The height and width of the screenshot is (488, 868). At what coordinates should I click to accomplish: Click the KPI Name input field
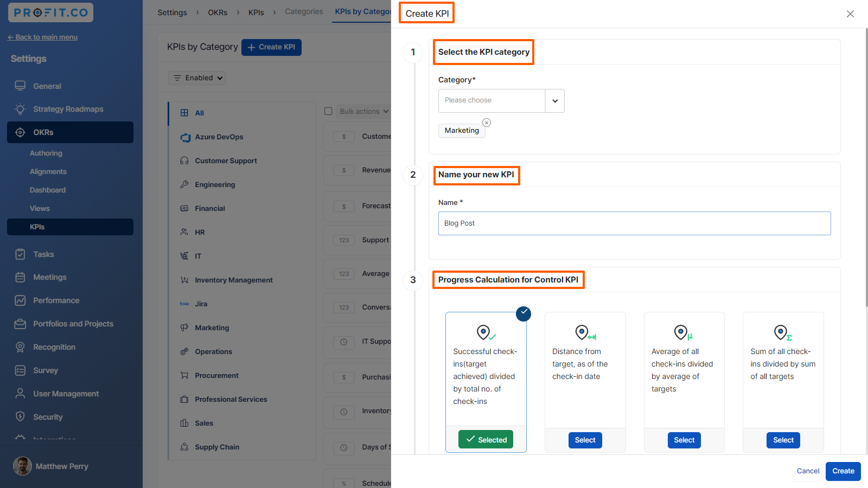634,223
